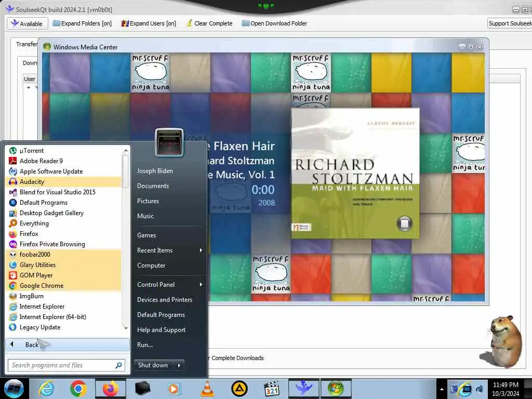This screenshot has width=532, height=399.
Task: Open Media Player Classic 321 taskbar icon
Action: click(272, 389)
